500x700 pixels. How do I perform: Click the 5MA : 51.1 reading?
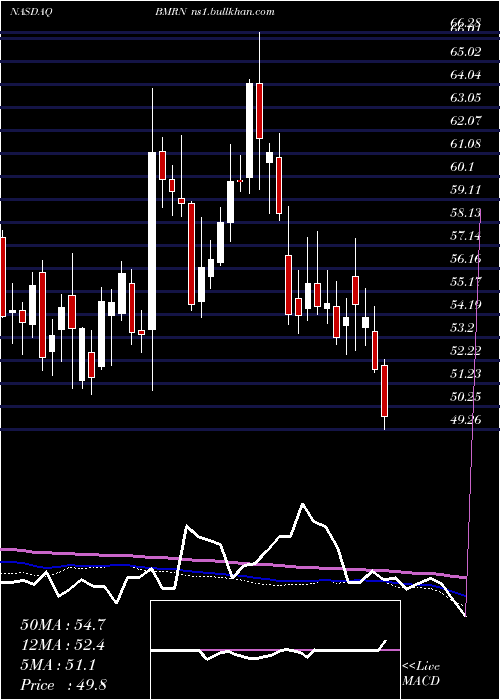click(x=58, y=665)
